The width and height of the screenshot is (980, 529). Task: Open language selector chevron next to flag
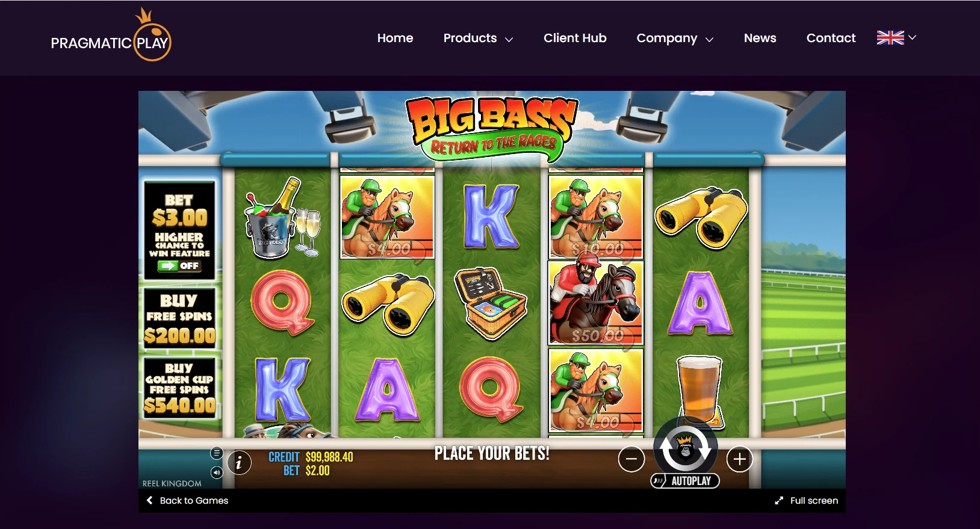pyautogui.click(x=913, y=37)
